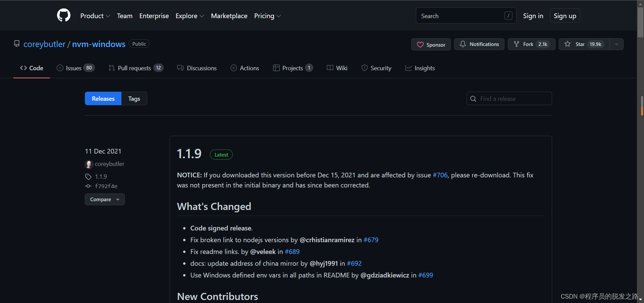
Task: Switch to the Tags view
Action: pos(134,99)
